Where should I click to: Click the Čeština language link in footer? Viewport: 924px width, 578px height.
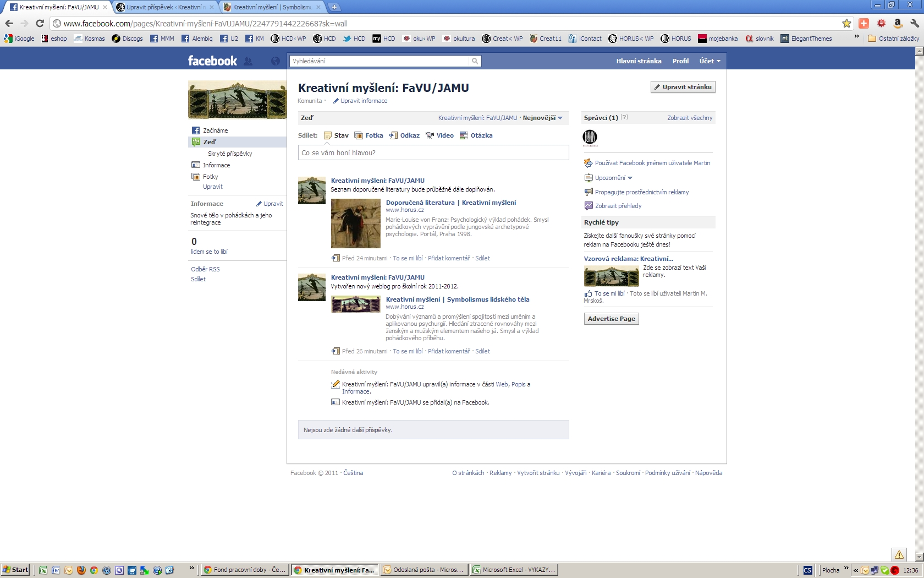[353, 473]
